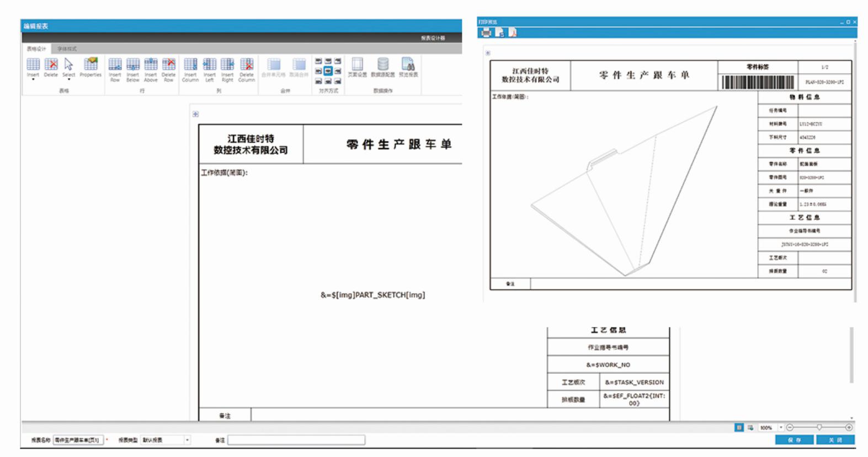Expand the 100% zoom level dropdown

point(781,427)
